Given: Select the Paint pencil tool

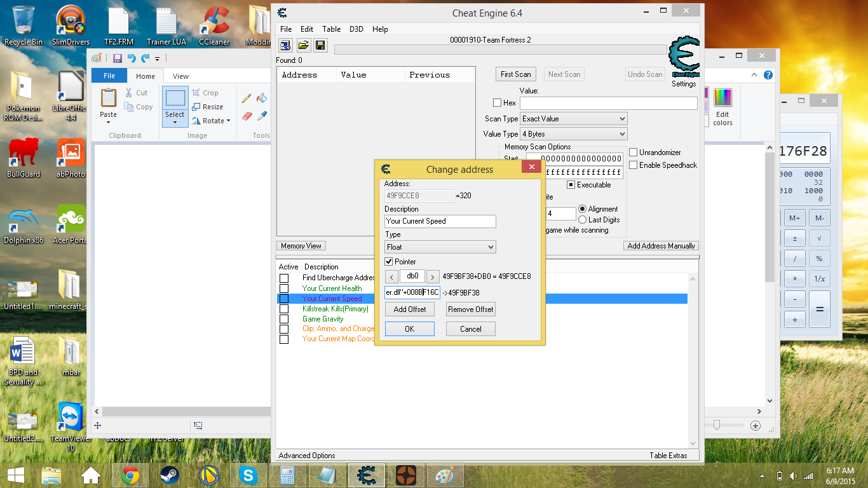Looking at the screenshot, I should point(247,98).
